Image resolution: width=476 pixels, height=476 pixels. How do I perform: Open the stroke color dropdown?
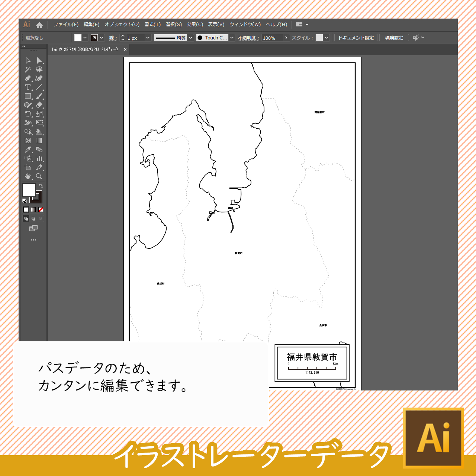pyautogui.click(x=102, y=38)
